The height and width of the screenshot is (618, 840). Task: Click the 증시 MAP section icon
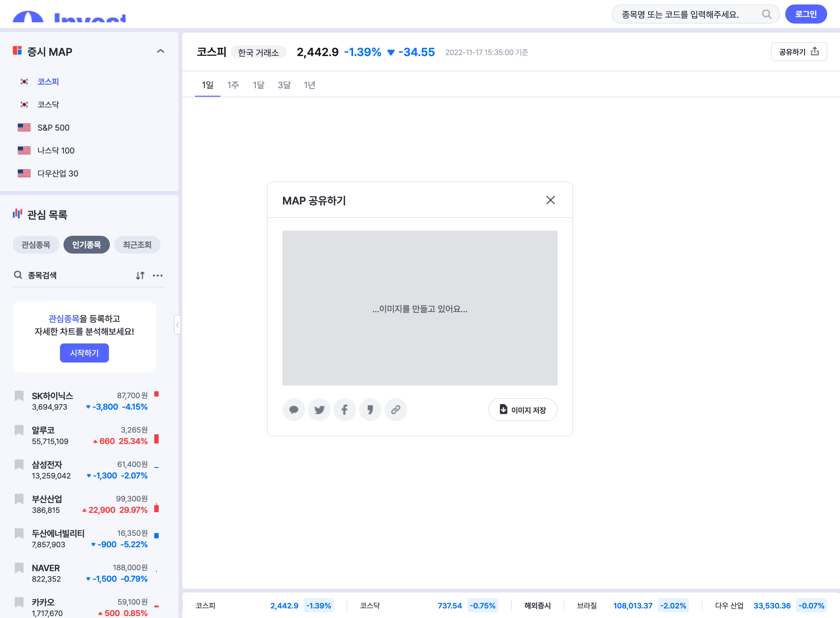tap(17, 51)
